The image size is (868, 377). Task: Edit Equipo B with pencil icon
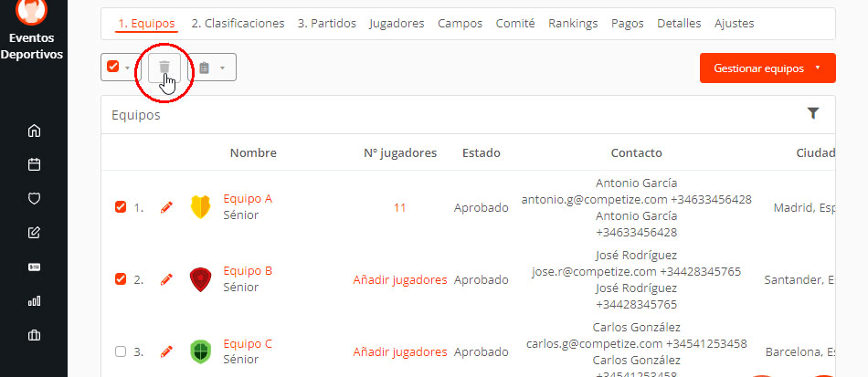[x=166, y=279]
